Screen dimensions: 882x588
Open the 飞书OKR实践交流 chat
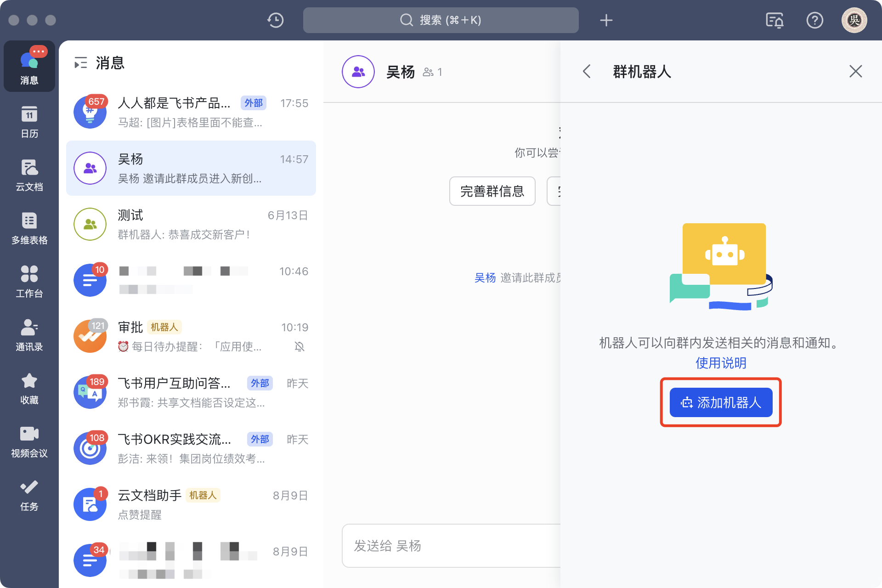pyautogui.click(x=191, y=448)
